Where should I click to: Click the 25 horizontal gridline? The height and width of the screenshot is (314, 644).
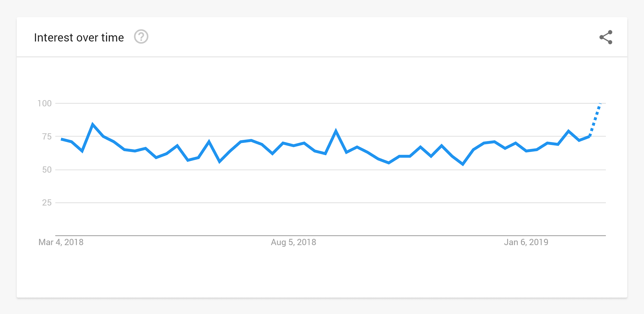point(331,203)
